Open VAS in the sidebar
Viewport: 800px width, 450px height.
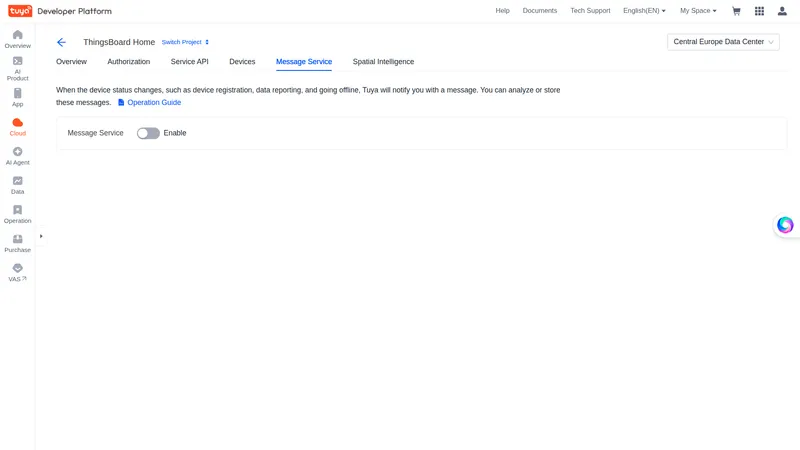(17, 272)
